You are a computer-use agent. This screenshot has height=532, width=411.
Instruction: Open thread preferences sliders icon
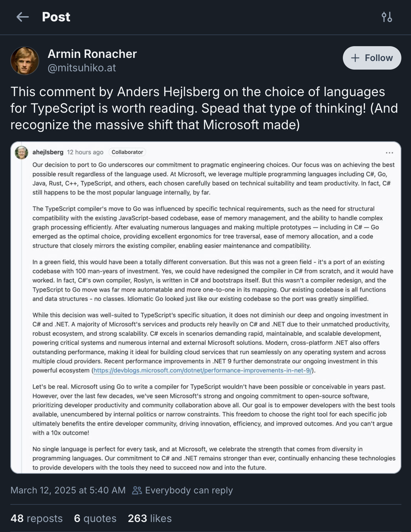tap(387, 17)
